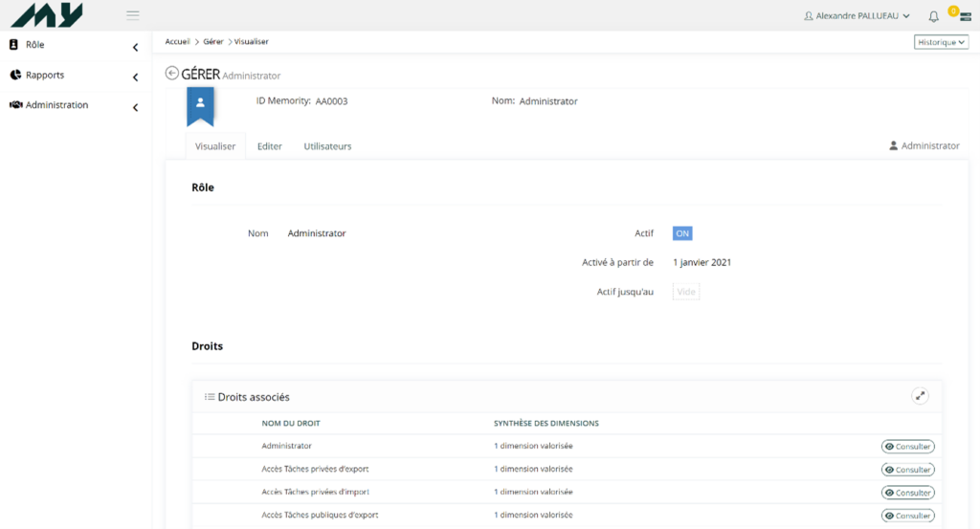
Task: Open the Historique dropdown
Action: [942, 42]
